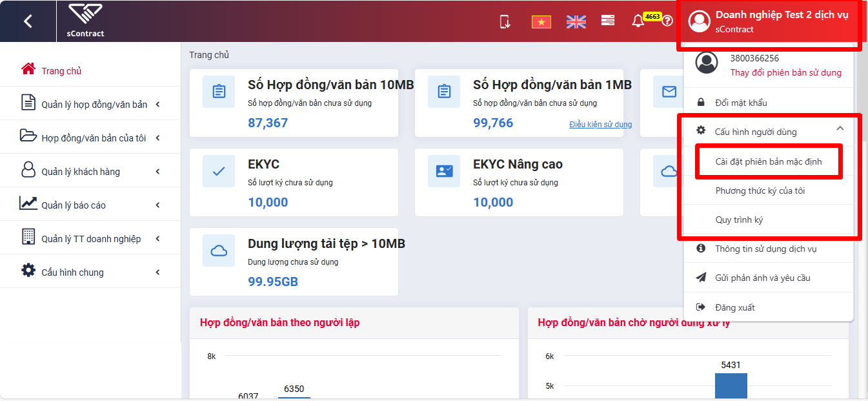The width and height of the screenshot is (868, 401).
Task: Expand Quản lý báo cáo chevron
Action: (x=157, y=205)
